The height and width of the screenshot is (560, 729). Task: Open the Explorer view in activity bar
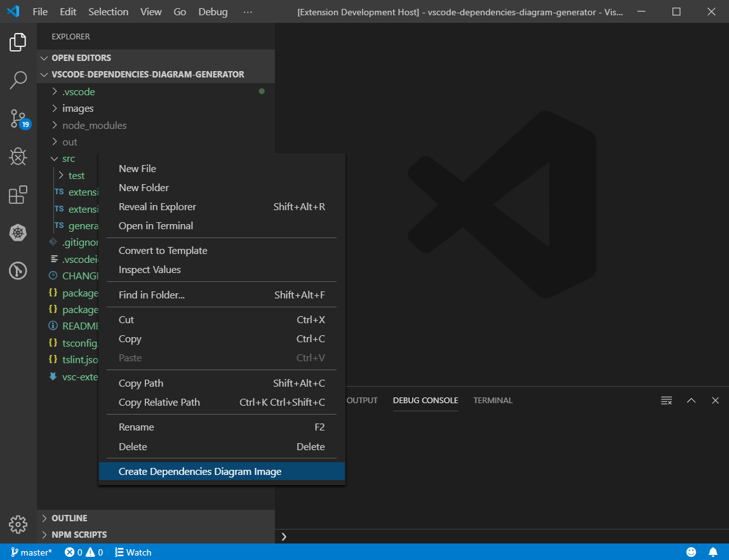tap(18, 43)
